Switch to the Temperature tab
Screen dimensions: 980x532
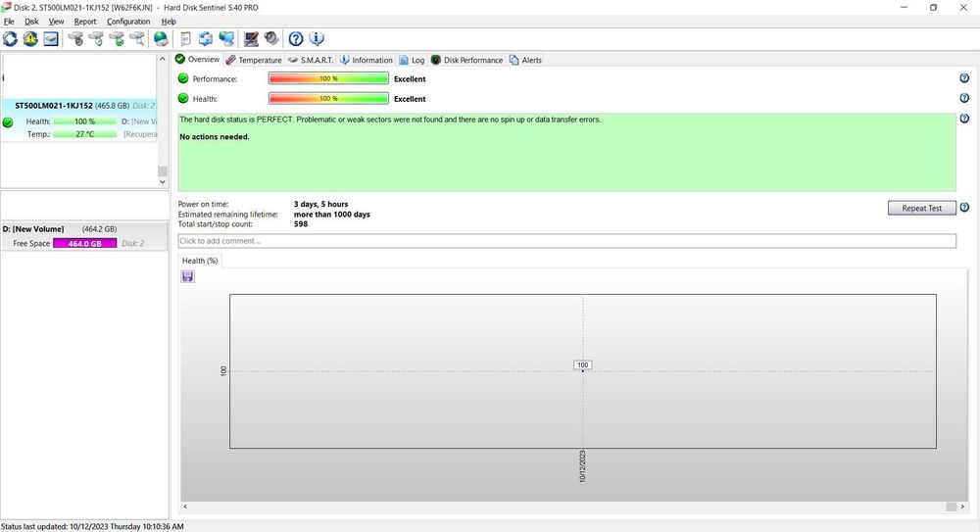[254, 60]
